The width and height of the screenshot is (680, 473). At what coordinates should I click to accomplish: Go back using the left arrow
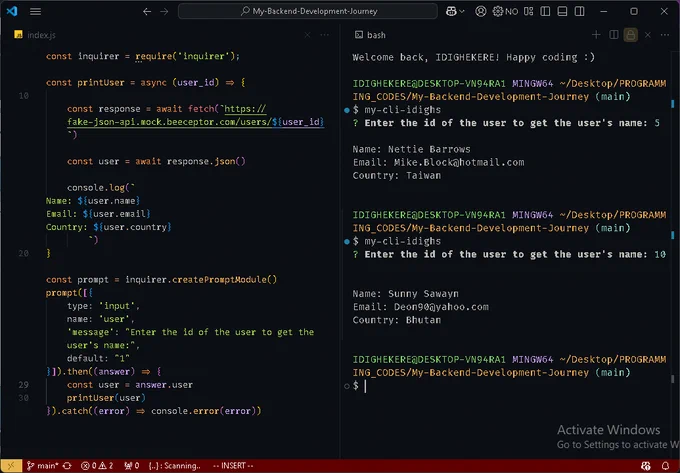click(x=147, y=11)
